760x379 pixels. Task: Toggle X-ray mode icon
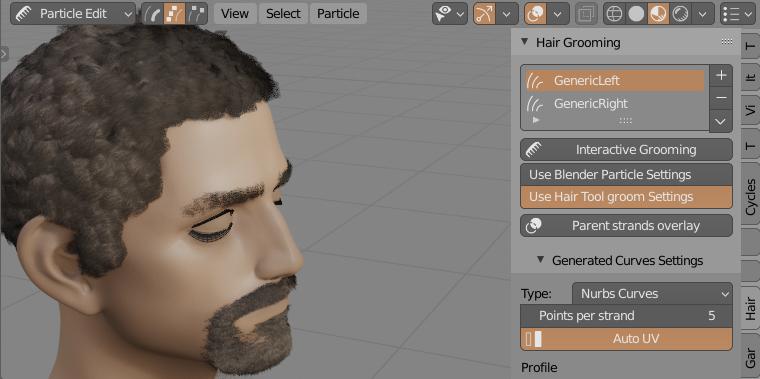coord(586,14)
